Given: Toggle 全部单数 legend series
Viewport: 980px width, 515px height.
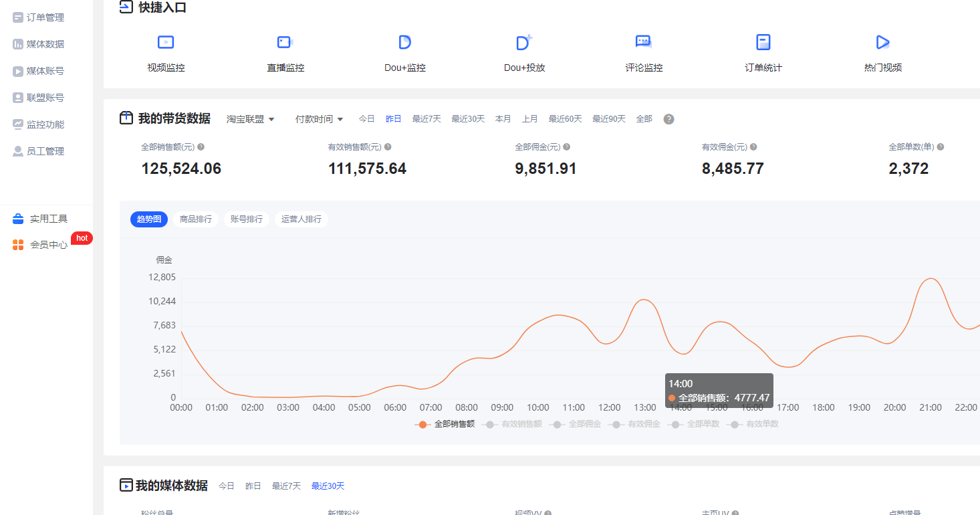Looking at the screenshot, I should pyautogui.click(x=693, y=424).
